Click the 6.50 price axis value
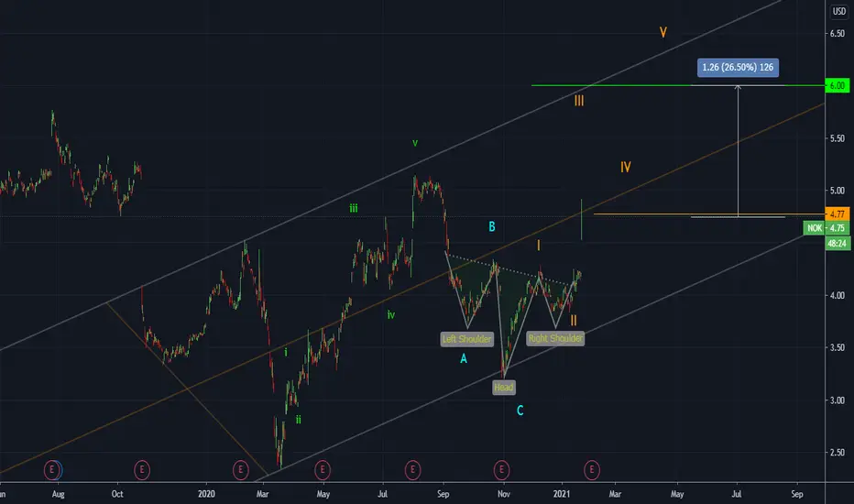This screenshot has width=854, height=504. point(838,34)
